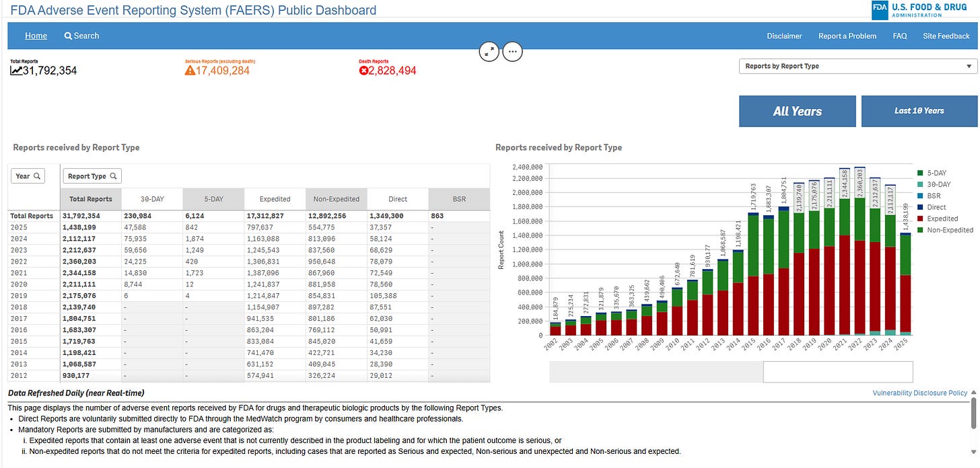Click the Death Reports icon
Screen dimensions: 980x468
coord(365,69)
